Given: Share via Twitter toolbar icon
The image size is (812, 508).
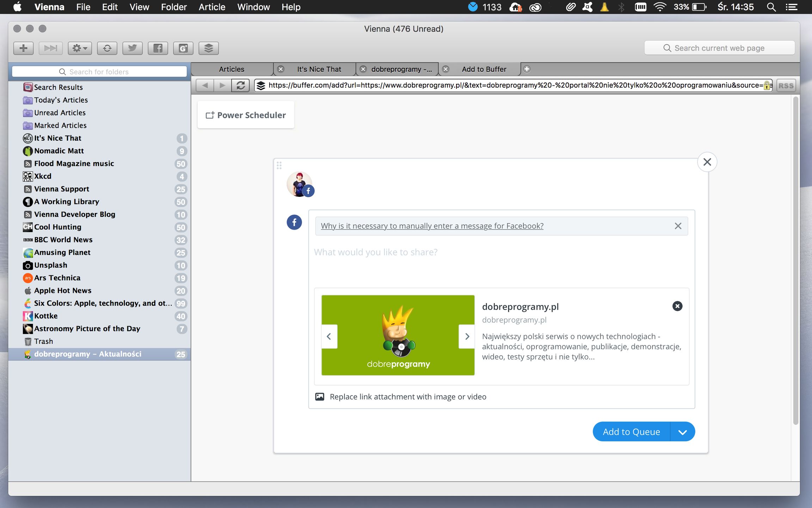Looking at the screenshot, I should [132, 48].
